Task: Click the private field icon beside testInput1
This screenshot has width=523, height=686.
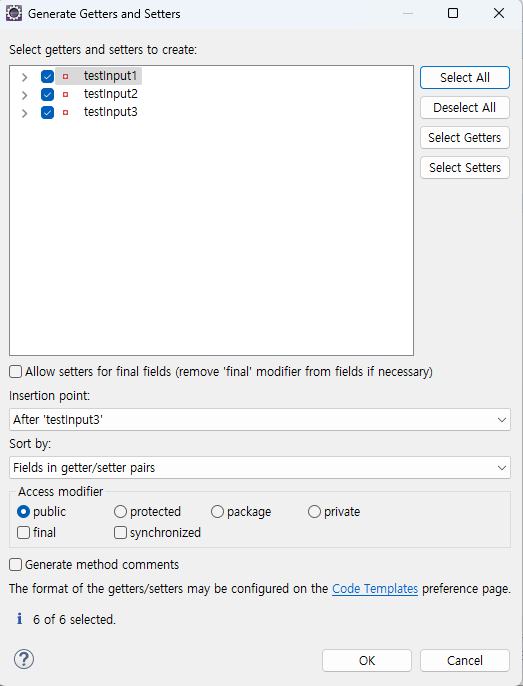Action: [65, 77]
